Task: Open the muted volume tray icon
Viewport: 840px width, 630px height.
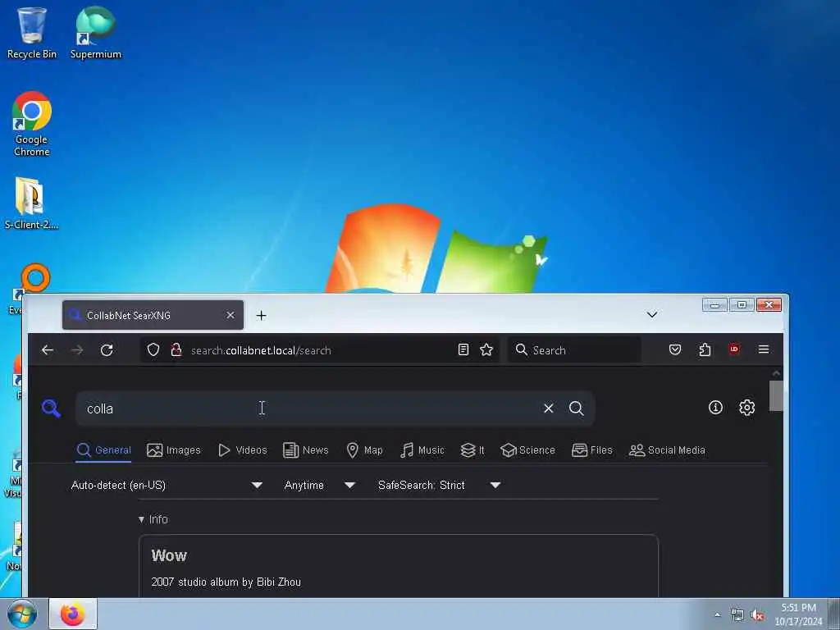Action: 757,615
